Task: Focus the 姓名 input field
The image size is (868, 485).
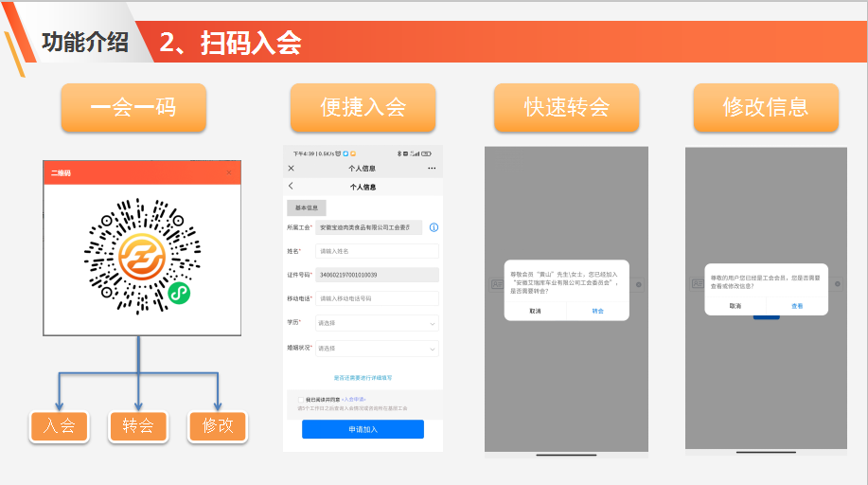Action: tap(377, 251)
